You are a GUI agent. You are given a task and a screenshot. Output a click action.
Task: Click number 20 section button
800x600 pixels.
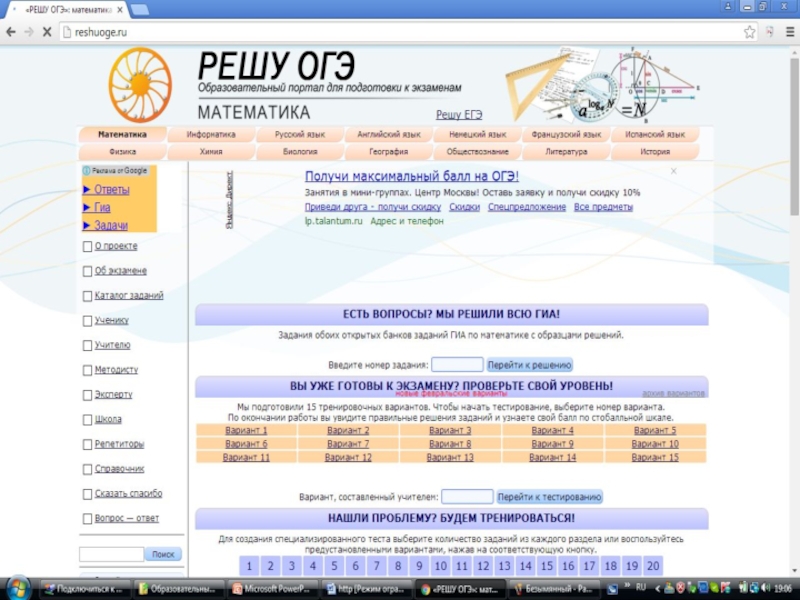click(x=653, y=566)
